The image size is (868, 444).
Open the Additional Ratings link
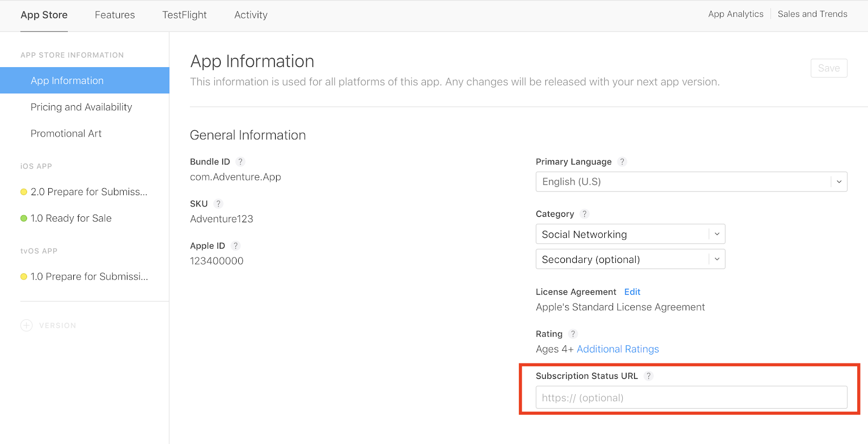tap(617, 349)
